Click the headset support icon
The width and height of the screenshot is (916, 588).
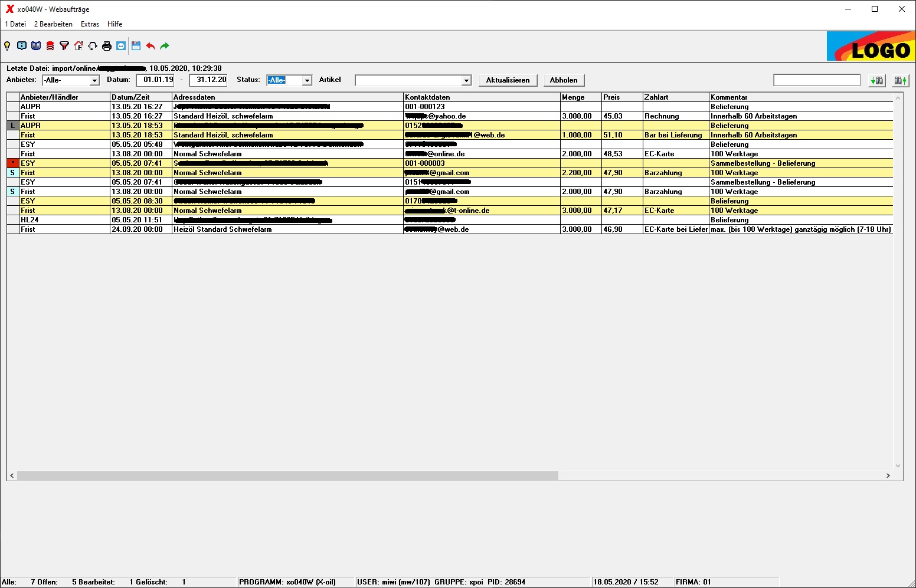pos(93,46)
